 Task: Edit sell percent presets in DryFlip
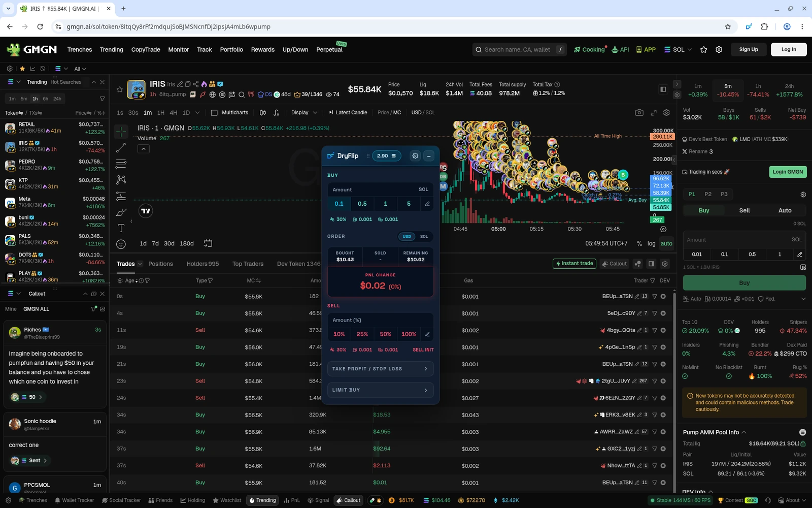[427, 334]
